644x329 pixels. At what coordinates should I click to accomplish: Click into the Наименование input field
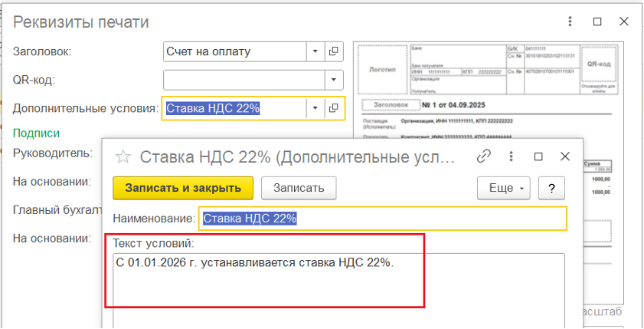[x=383, y=219]
